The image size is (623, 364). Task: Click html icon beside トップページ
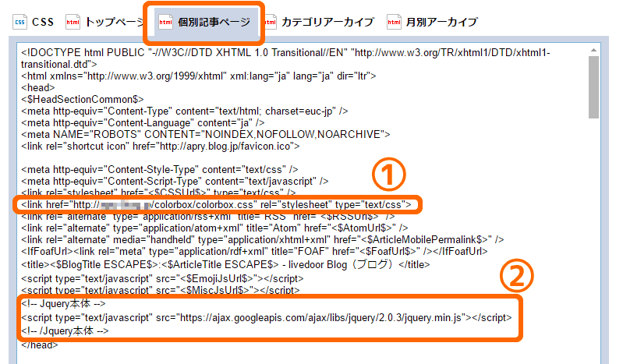[x=73, y=23]
